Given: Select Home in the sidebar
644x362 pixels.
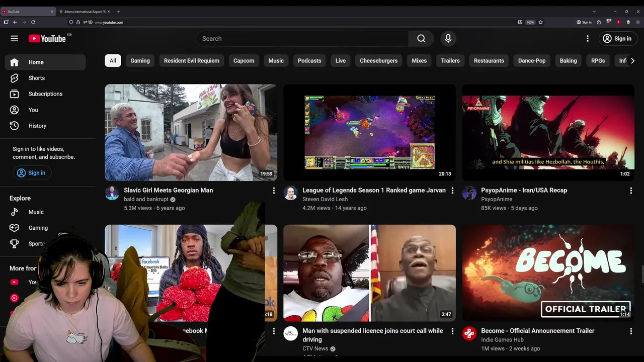Looking at the screenshot, I should 45,62.
